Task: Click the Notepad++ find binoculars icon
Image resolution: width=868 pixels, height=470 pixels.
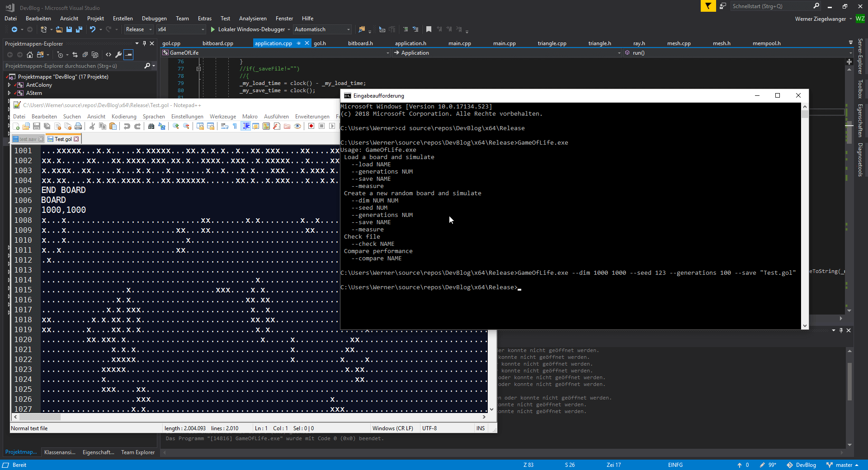Action: 151,127
